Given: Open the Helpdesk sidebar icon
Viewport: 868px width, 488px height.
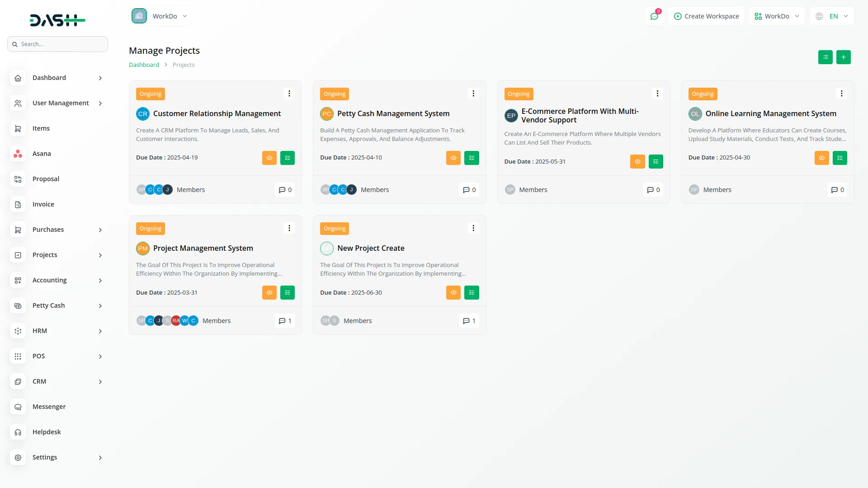Looking at the screenshot, I should pos(18,432).
